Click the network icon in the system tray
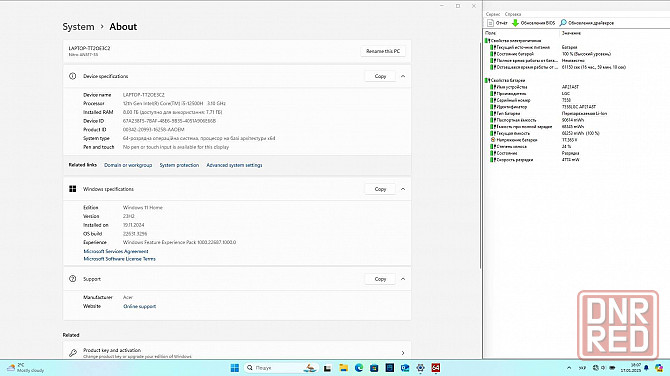Viewport: 670px width, 376px height. 595,368
